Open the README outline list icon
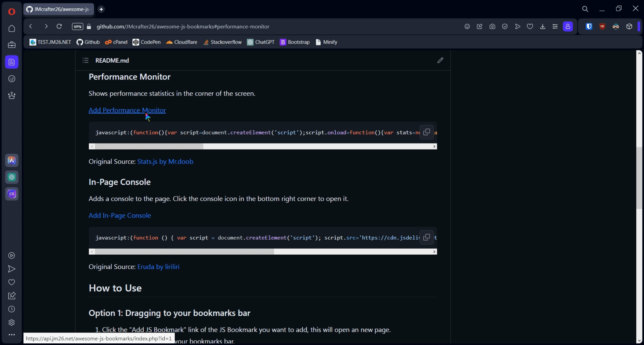Screen dimensions: 644x345 (x=85, y=60)
